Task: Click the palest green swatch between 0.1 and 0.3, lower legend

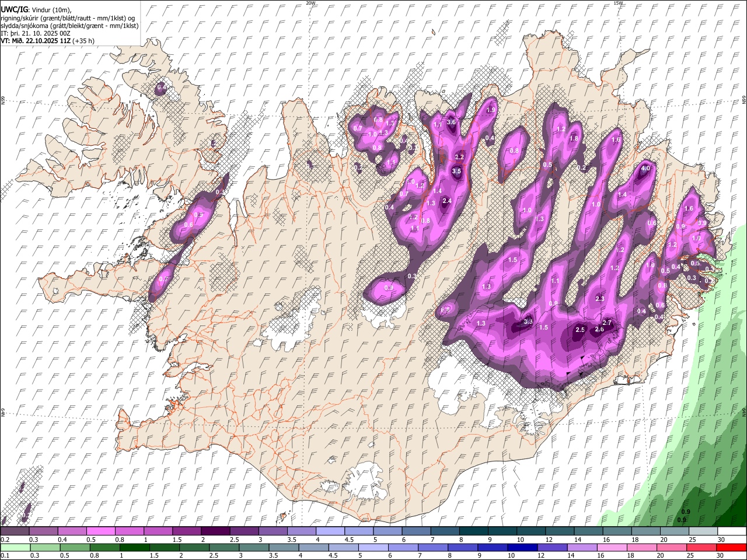Action: point(15,548)
